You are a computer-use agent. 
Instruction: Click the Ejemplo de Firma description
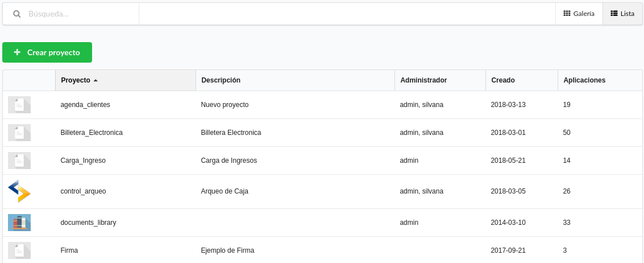tap(227, 250)
